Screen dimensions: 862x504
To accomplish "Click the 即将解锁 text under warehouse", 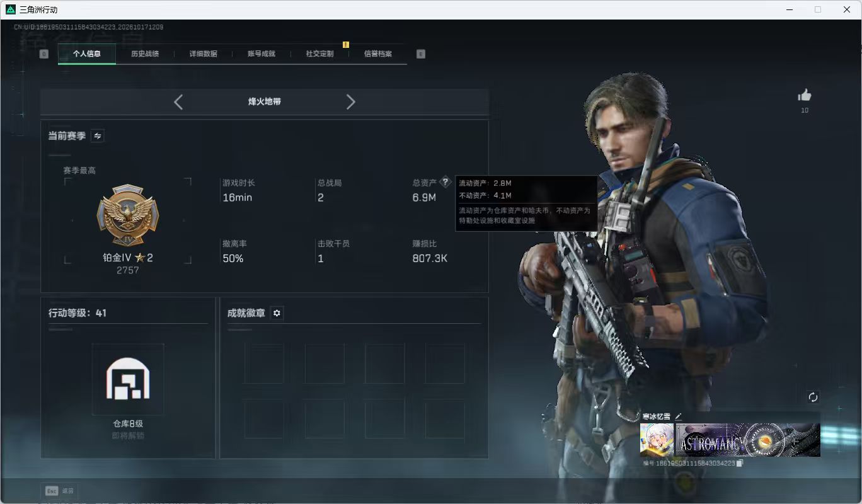I will pyautogui.click(x=128, y=435).
